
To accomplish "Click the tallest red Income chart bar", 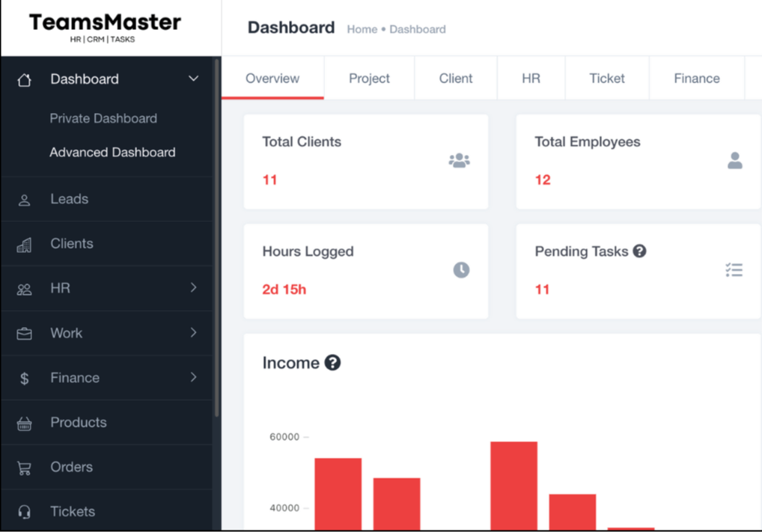I will pos(513,485).
